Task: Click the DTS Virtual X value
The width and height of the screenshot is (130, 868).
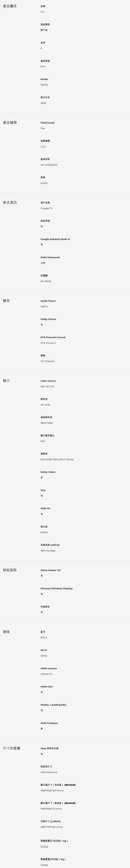Action: (x=48, y=343)
